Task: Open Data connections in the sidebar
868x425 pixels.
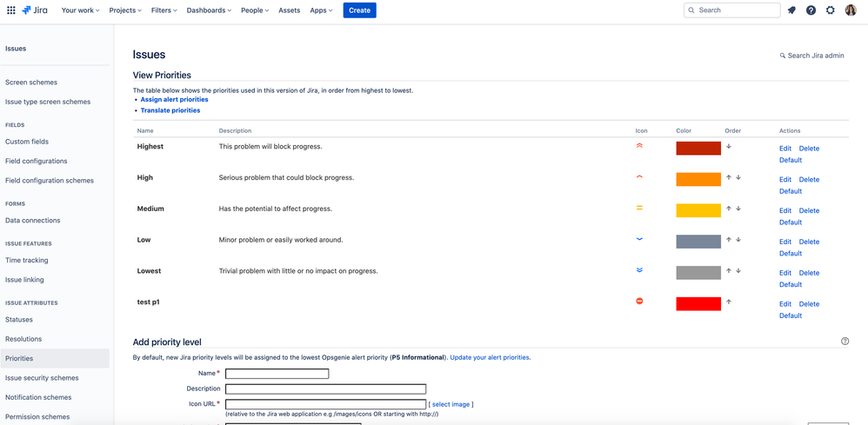Action: tap(33, 220)
